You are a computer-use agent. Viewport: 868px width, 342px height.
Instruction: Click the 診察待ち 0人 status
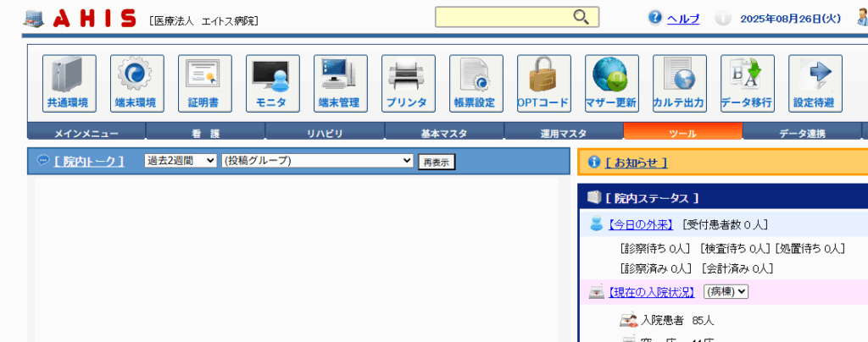655,249
